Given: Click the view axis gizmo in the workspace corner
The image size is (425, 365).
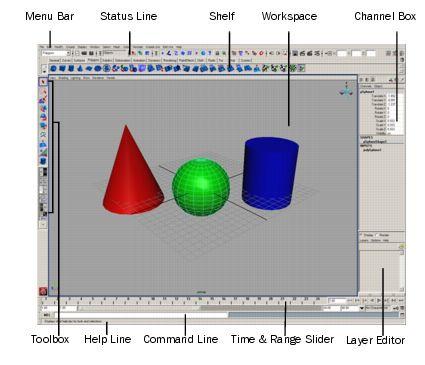Looking at the screenshot, I should pyautogui.click(x=347, y=90).
